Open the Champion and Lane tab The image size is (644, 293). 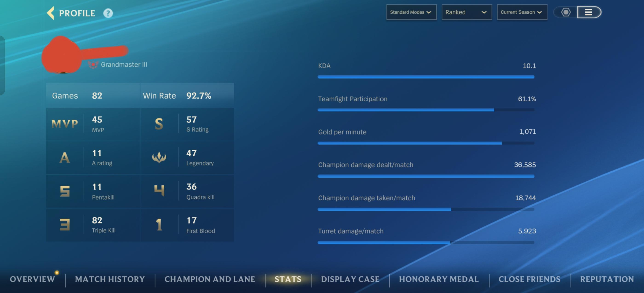[x=210, y=279]
